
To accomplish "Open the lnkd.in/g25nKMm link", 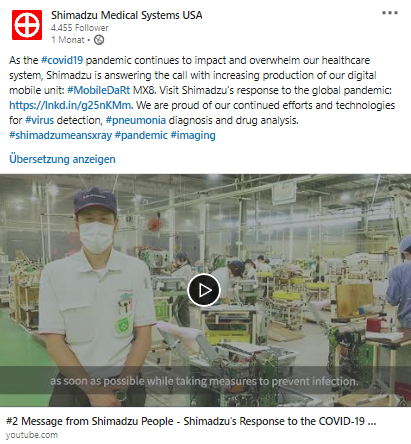I will [x=71, y=105].
